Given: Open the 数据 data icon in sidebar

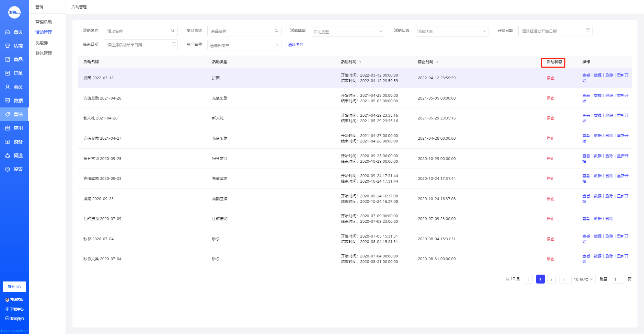Looking at the screenshot, I should coord(8,101).
